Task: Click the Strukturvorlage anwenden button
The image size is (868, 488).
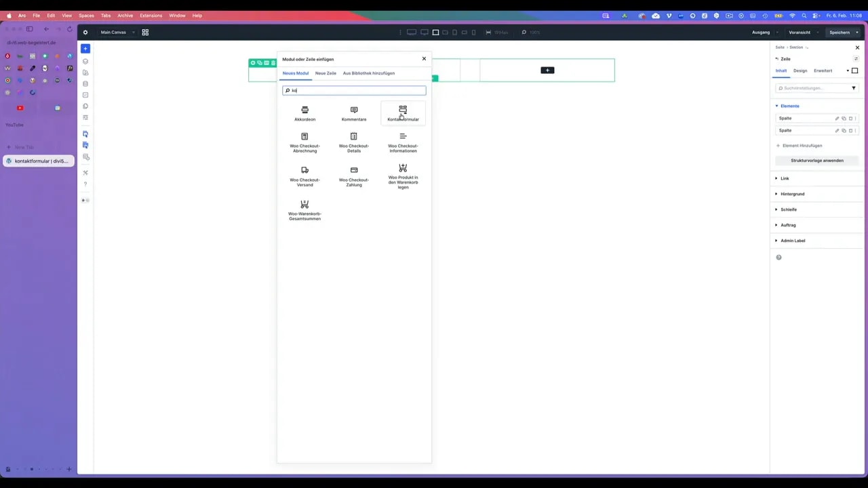Action: [x=817, y=160]
